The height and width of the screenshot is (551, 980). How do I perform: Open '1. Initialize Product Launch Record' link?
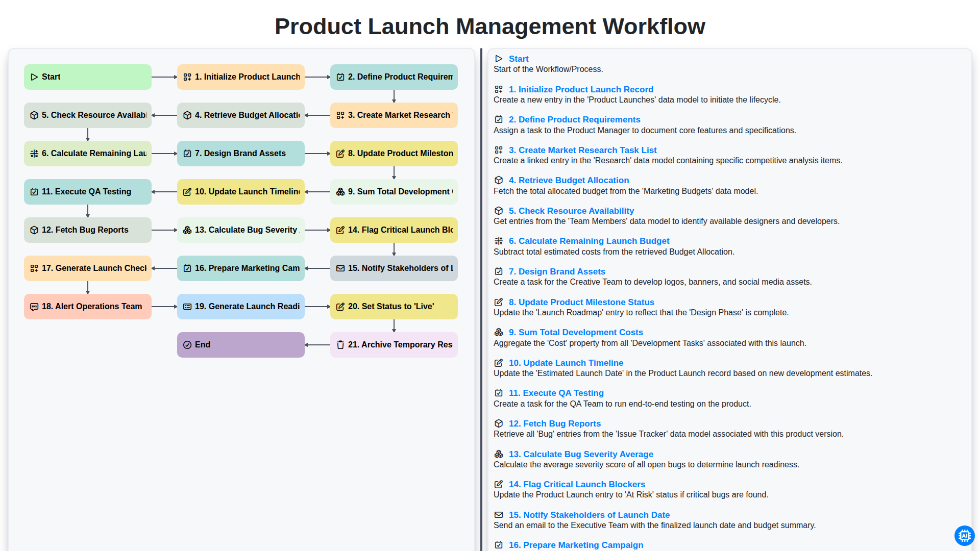pos(581,89)
